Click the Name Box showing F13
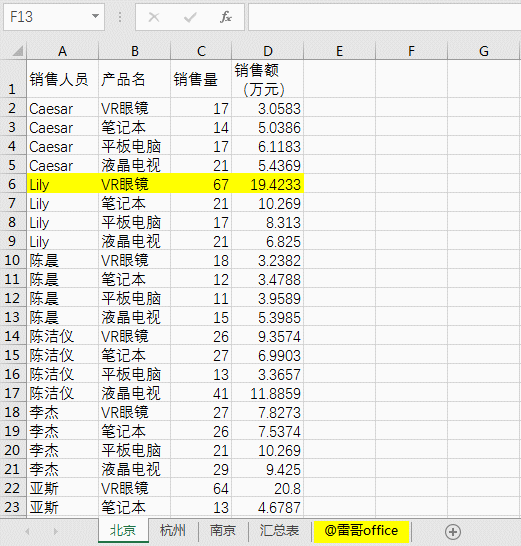The image size is (521, 546). tap(54, 17)
